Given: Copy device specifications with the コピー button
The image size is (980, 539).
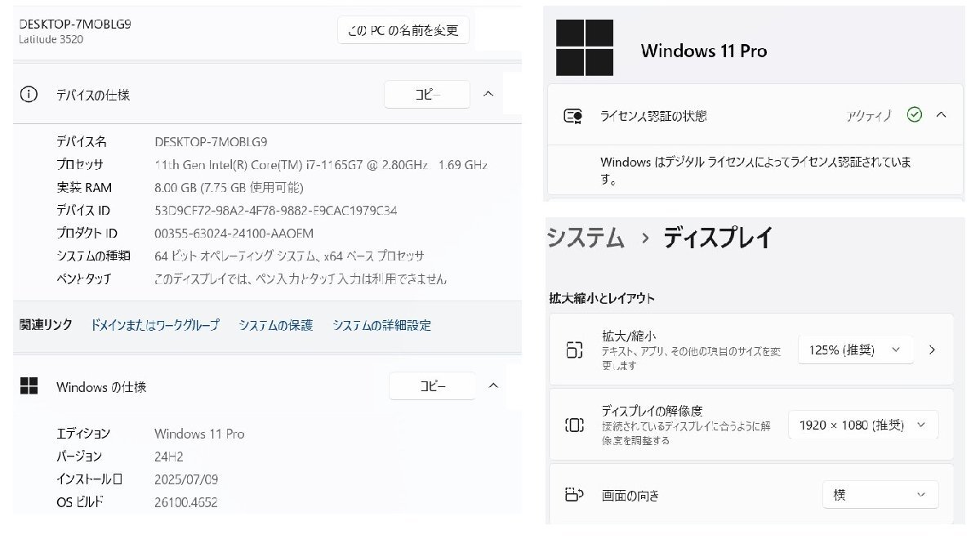Looking at the screenshot, I should [x=427, y=94].
